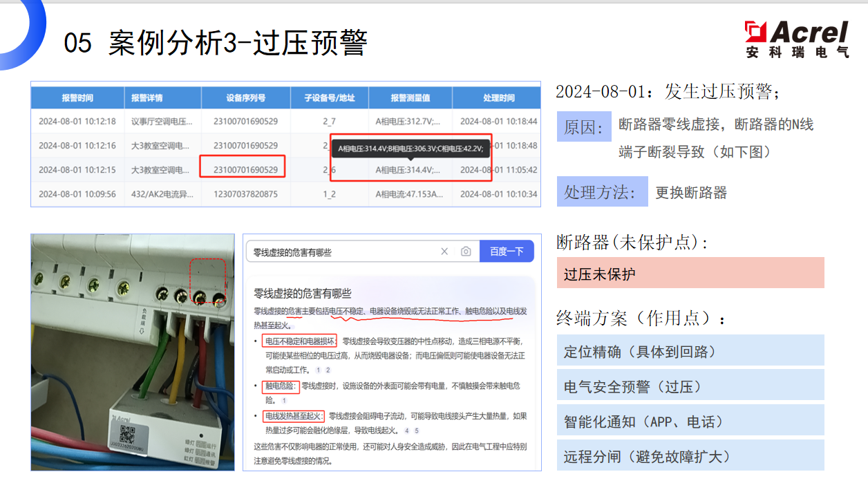Click the 2024-08-01:发生过压预警 text
This screenshot has width=868, height=492.
[x=668, y=92]
